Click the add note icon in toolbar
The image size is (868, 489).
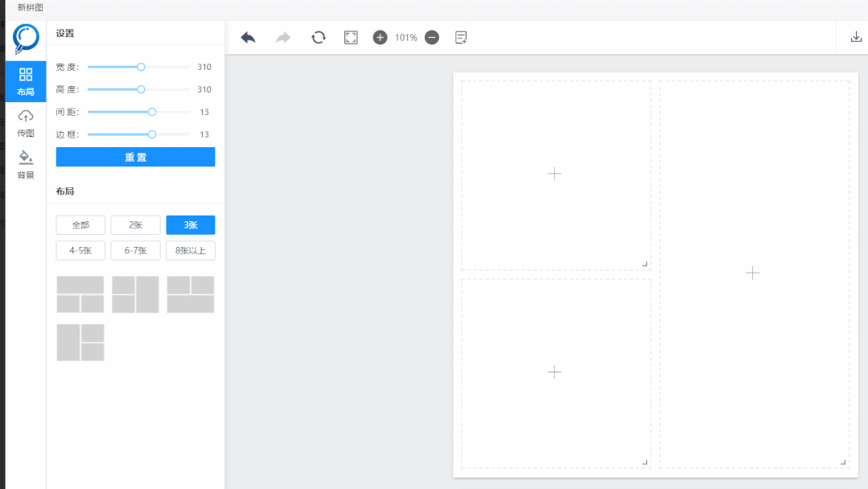tap(461, 38)
